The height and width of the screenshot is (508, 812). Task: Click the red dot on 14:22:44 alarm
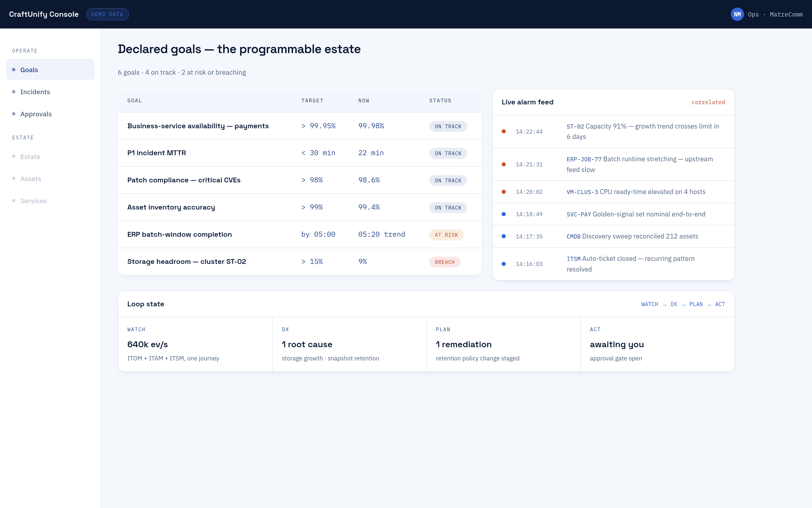pyautogui.click(x=504, y=131)
